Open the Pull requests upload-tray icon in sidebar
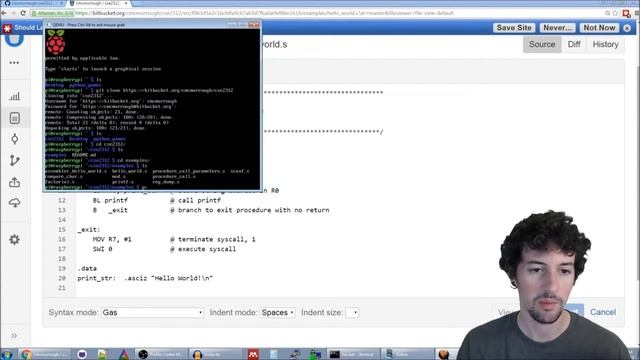The height and width of the screenshot is (360, 640). [x=15, y=182]
